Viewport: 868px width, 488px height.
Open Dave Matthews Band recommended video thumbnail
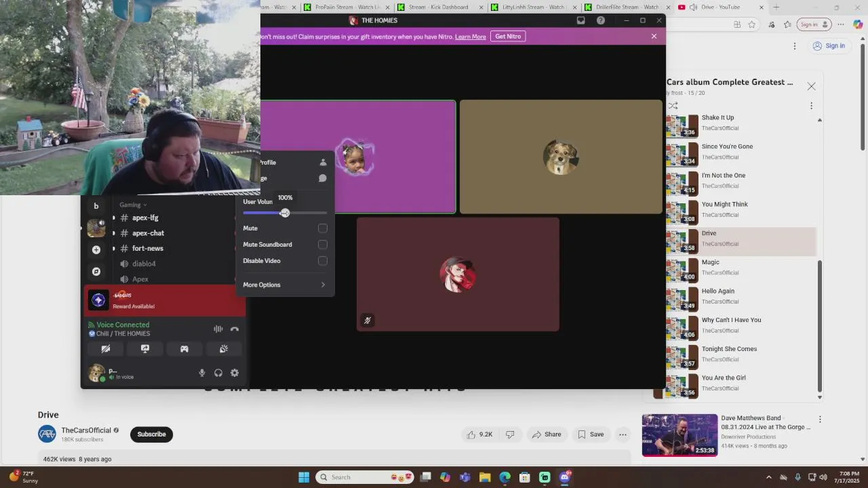point(679,435)
